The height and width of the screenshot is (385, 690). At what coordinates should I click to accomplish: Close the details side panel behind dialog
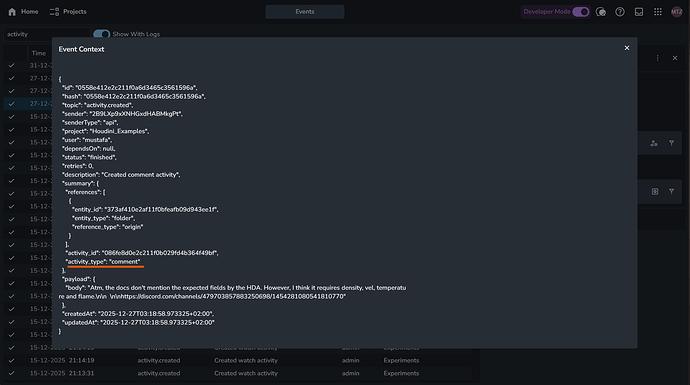click(675, 58)
